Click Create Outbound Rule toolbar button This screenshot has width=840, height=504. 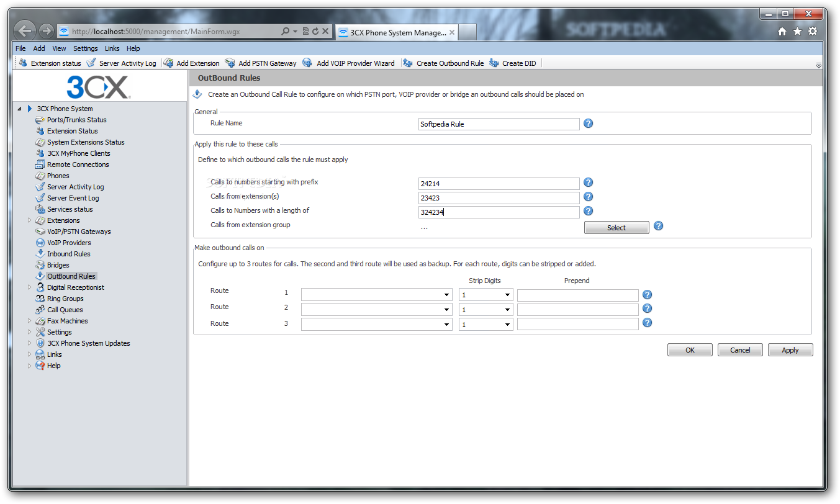point(443,63)
